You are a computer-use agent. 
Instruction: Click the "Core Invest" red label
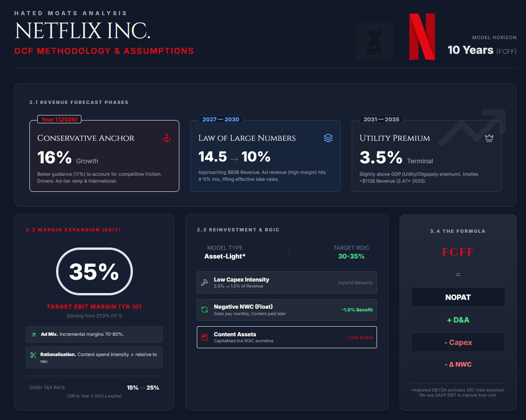click(x=360, y=337)
